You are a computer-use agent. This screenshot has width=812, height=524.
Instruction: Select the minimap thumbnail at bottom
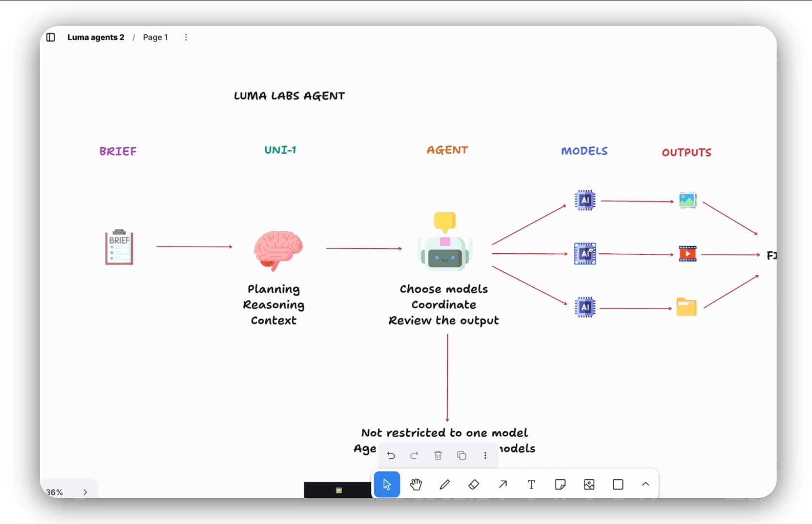click(x=338, y=490)
